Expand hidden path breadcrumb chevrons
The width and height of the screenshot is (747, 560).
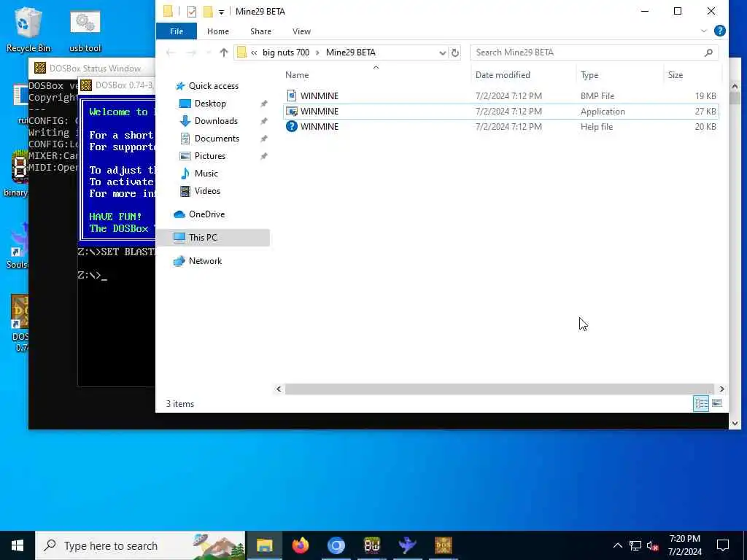pos(254,52)
